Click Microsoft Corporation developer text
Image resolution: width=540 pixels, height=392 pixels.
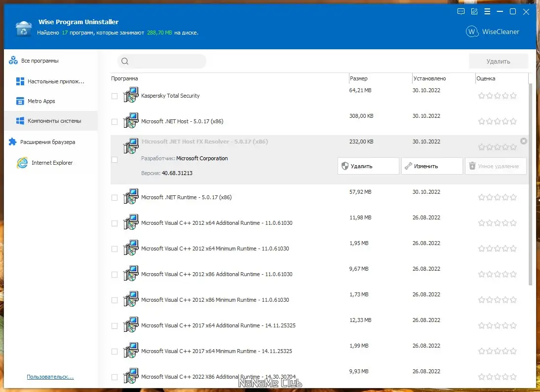[202, 158]
